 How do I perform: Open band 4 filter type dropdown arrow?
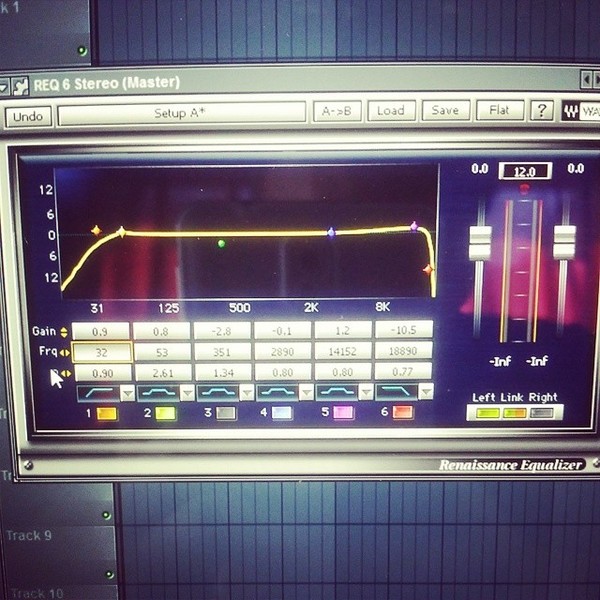[306, 393]
